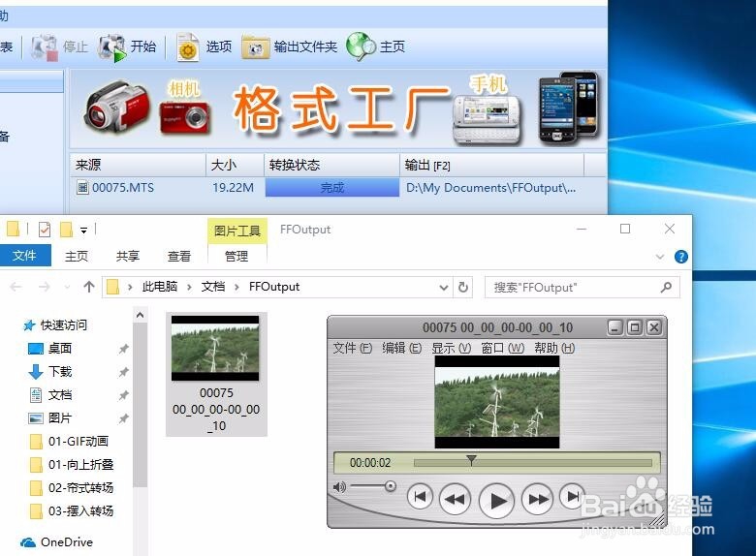Open 图片 in the navigation pane
This screenshot has width=756, height=556.
(x=59, y=418)
